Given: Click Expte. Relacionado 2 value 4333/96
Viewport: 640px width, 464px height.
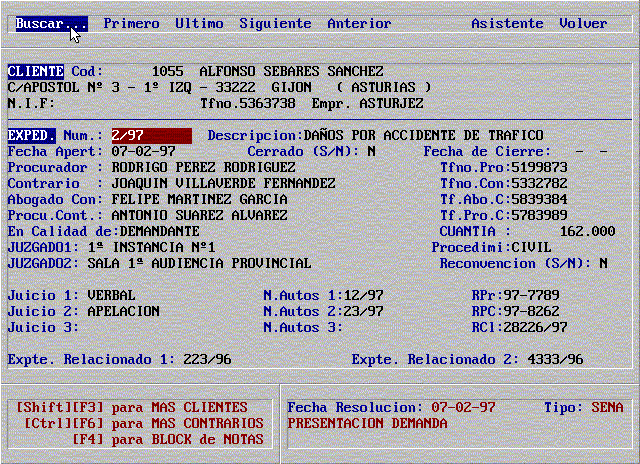Looking at the screenshot, I should pos(555,359).
